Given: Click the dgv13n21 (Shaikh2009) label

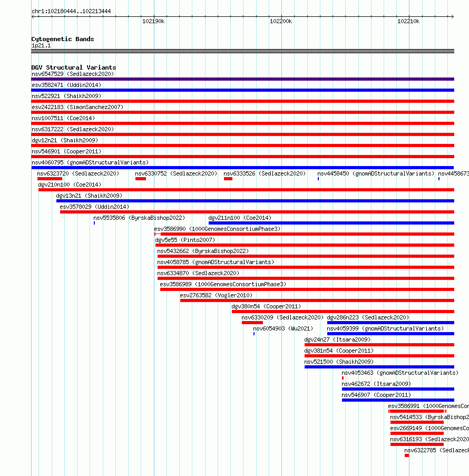Looking at the screenshot, I should [89, 196].
